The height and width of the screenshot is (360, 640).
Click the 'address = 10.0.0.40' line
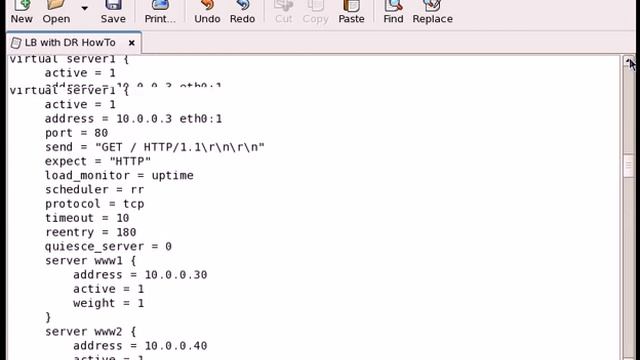click(x=140, y=346)
